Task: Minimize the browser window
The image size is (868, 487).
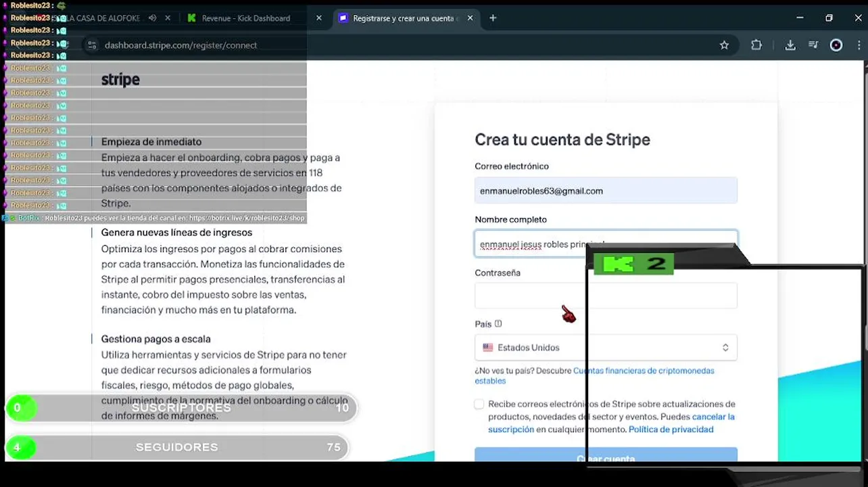Action: click(x=800, y=18)
